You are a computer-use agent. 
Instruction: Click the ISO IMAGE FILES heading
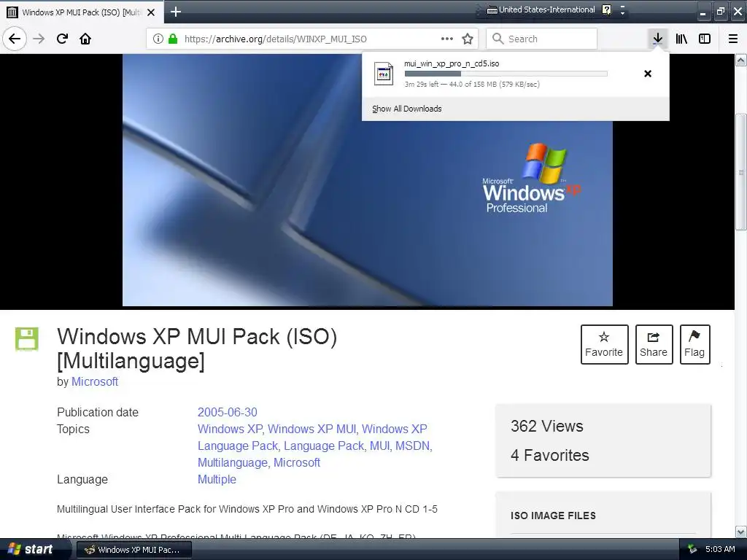click(553, 516)
